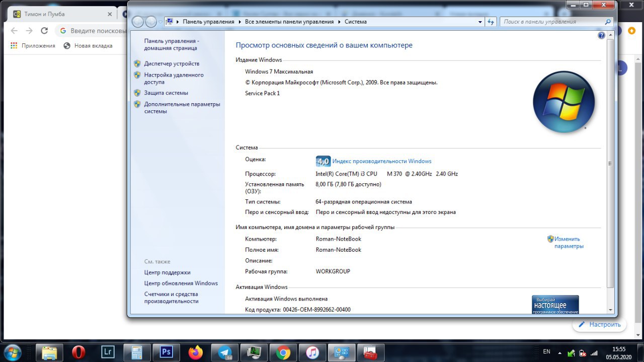The image size is (644, 362).
Task: Click the Back arrow in Control Panel
Action: (138, 22)
